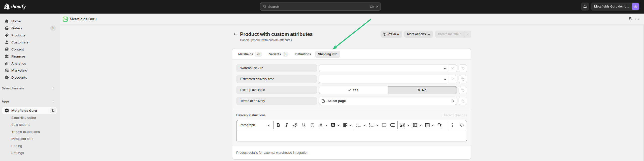The width and height of the screenshot is (644, 161).
Task: Open the app Settings link
Action: click(x=18, y=153)
